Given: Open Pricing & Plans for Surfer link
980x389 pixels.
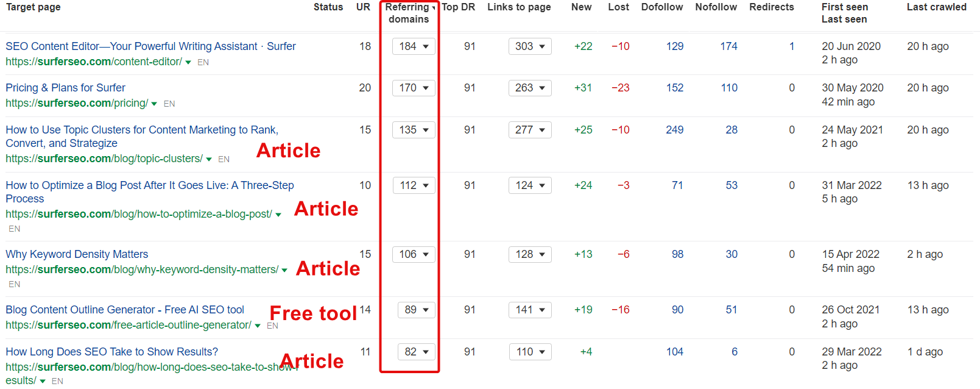Looking at the screenshot, I should click(65, 88).
